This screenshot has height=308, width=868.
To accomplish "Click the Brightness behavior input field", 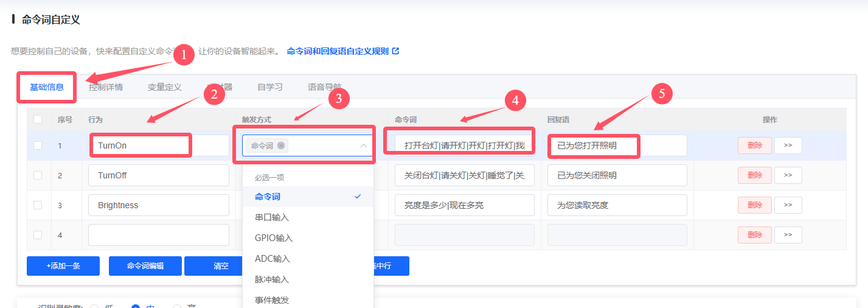I will [x=159, y=205].
